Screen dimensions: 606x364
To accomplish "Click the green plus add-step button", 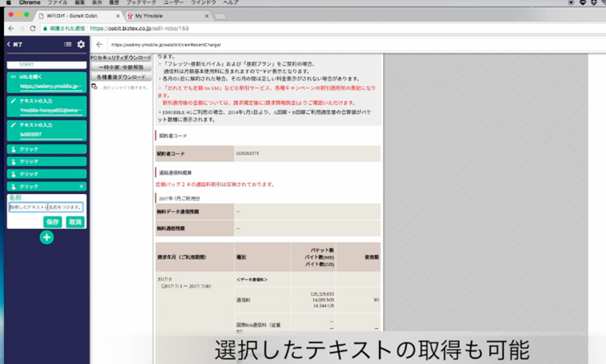I will tap(47, 237).
